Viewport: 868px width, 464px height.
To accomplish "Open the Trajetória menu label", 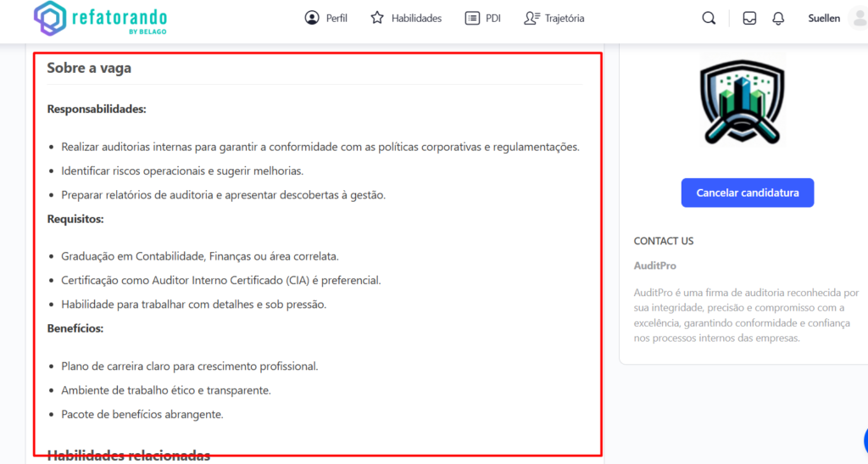I will (x=565, y=18).
